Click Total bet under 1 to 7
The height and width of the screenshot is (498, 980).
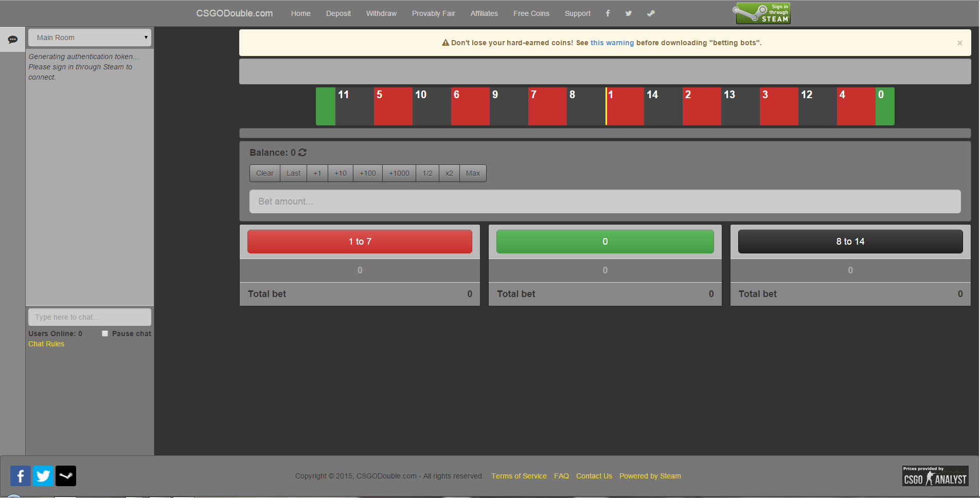tap(267, 294)
